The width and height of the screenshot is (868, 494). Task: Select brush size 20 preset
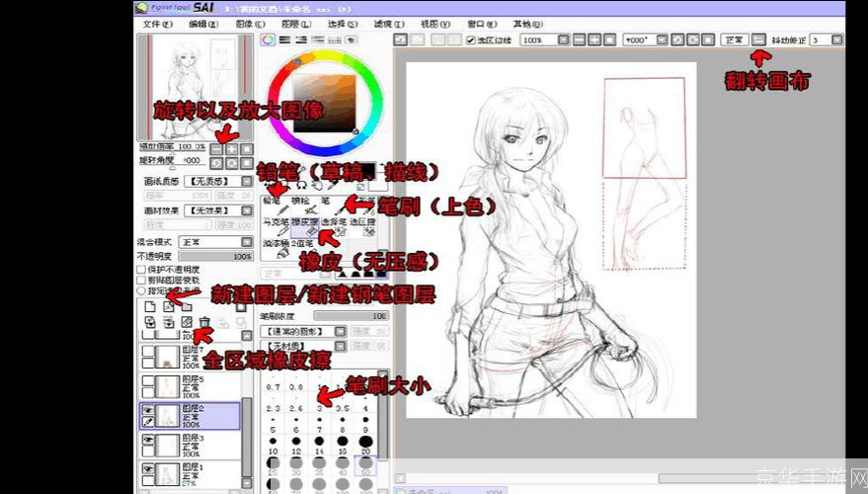tap(365, 446)
